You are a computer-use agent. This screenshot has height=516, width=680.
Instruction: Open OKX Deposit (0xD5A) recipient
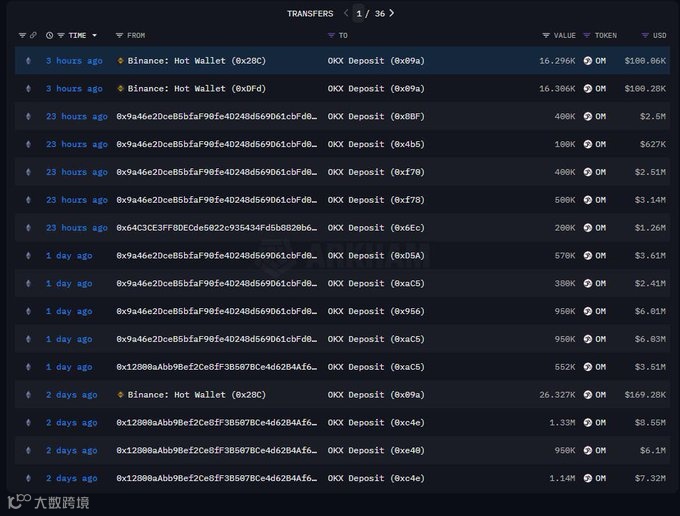(x=376, y=255)
